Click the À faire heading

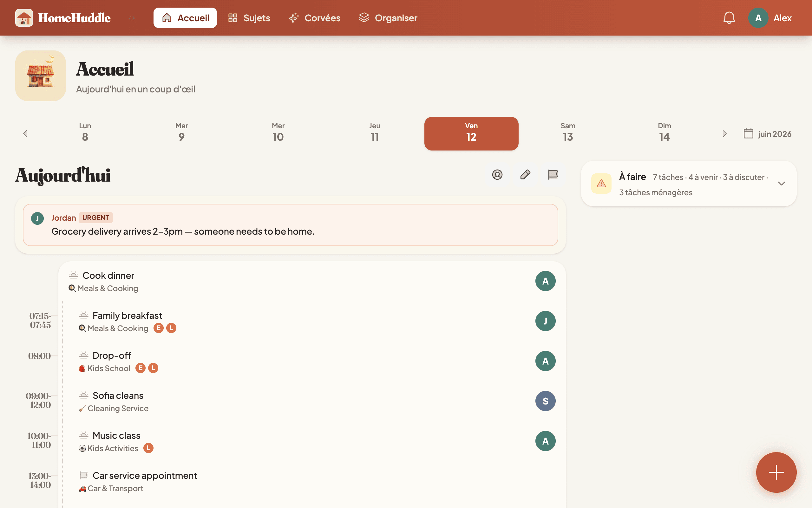[632, 177]
